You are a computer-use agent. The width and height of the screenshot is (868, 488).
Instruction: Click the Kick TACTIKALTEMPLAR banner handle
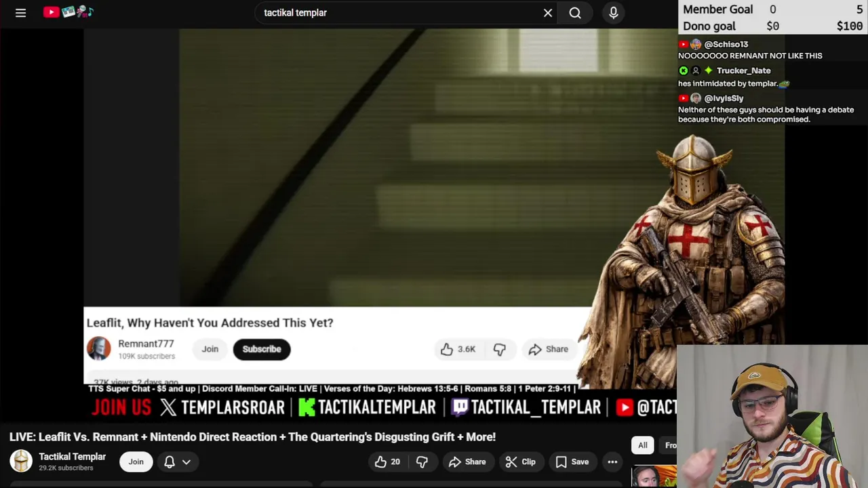(367, 407)
